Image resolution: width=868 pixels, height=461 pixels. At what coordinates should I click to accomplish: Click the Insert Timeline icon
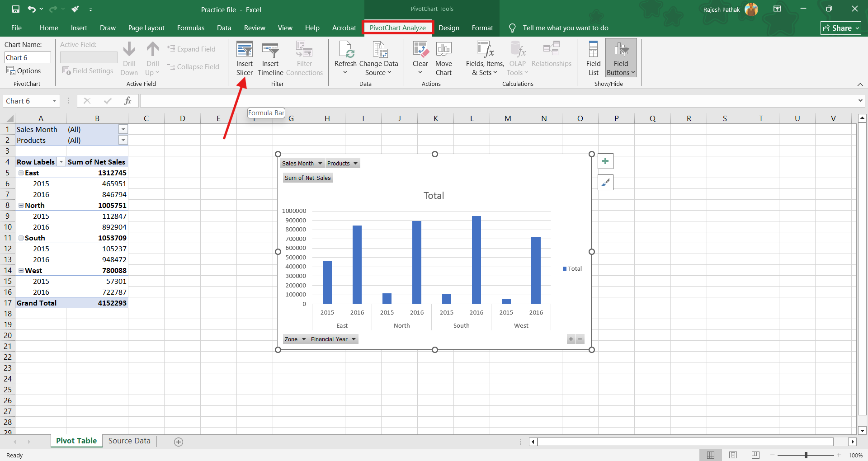coord(270,50)
